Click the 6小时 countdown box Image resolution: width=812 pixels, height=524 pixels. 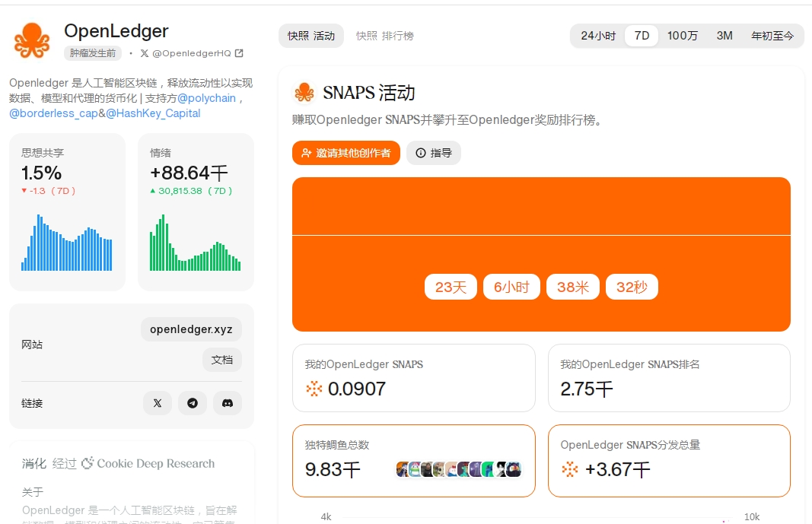[x=511, y=287]
